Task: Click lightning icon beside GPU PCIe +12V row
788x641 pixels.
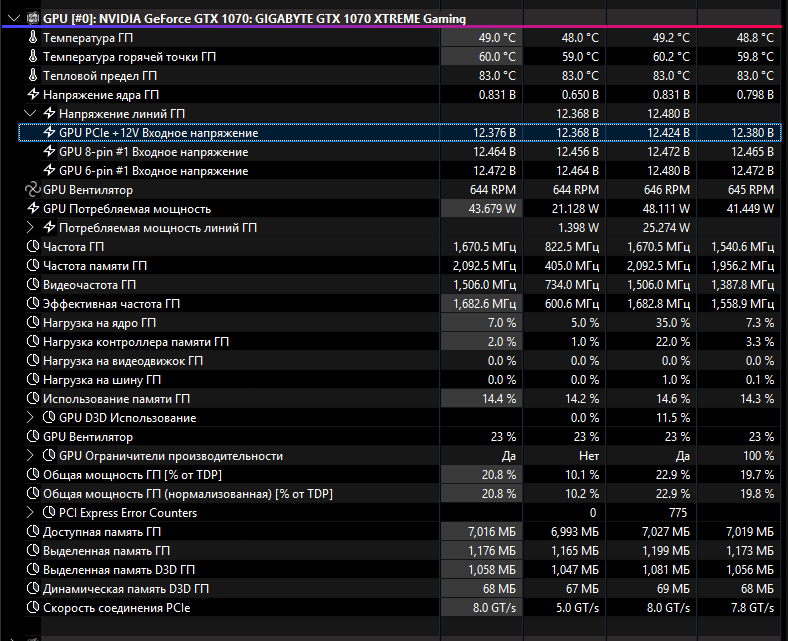Action: point(49,133)
